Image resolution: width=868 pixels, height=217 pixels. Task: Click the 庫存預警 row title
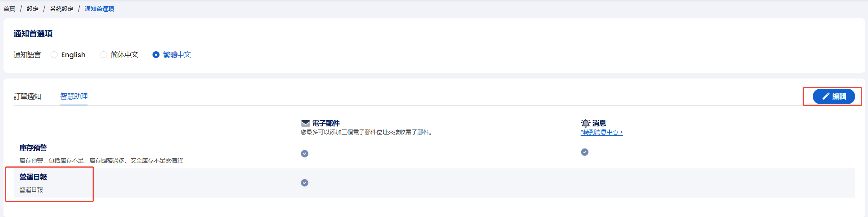tap(33, 148)
